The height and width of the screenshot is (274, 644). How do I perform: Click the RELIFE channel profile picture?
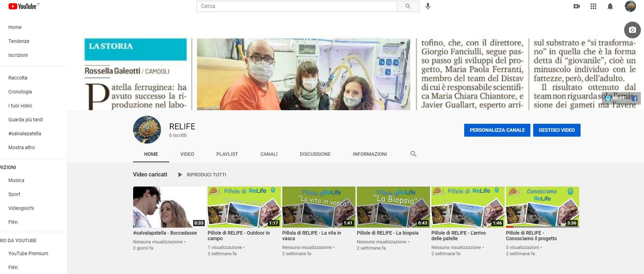(x=147, y=130)
